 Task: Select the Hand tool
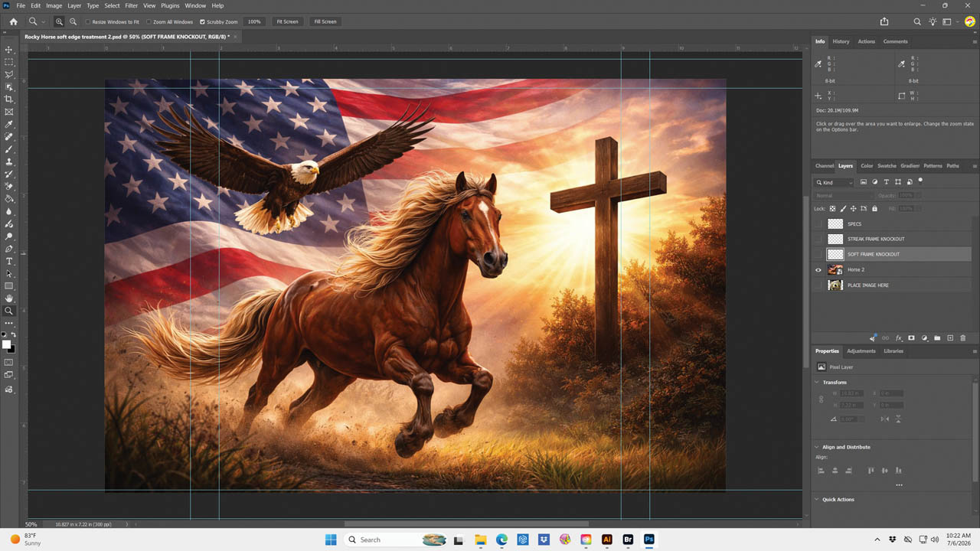(9, 298)
